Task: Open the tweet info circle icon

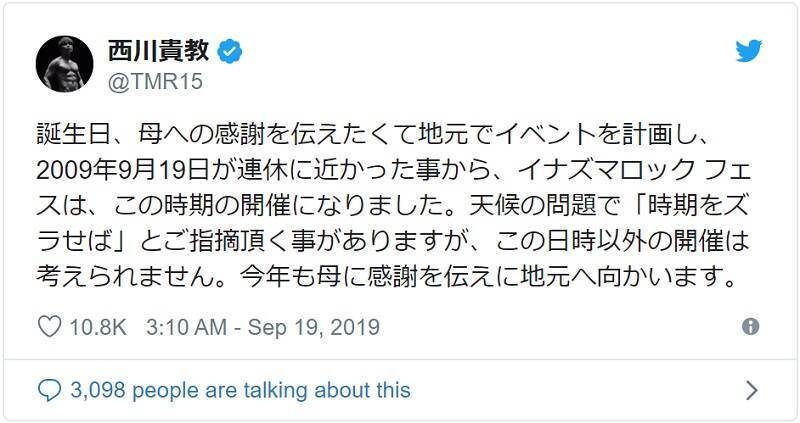Action: [750, 327]
